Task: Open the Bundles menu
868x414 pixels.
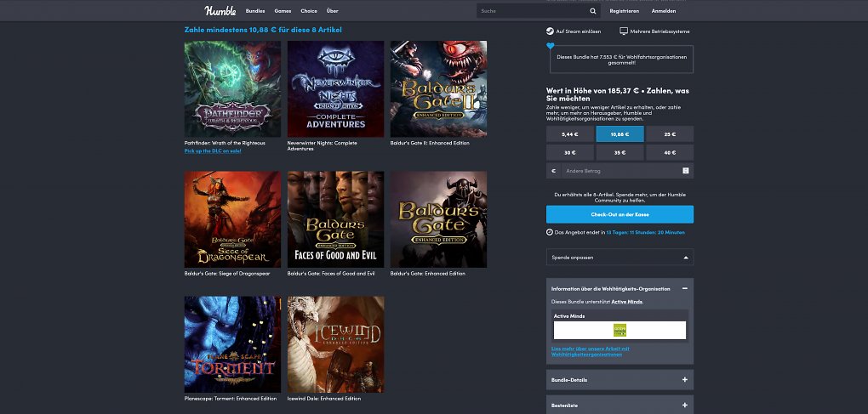Action: (255, 11)
